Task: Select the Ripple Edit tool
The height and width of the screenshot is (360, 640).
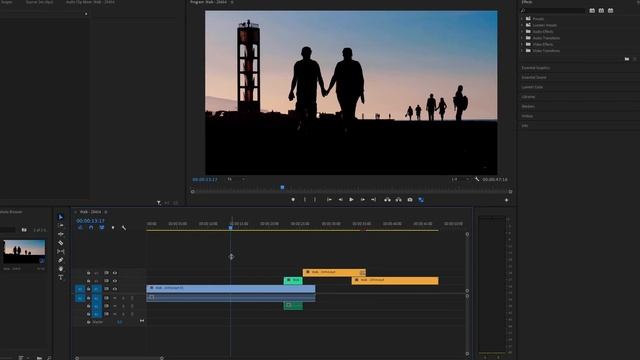Action: click(x=60, y=234)
